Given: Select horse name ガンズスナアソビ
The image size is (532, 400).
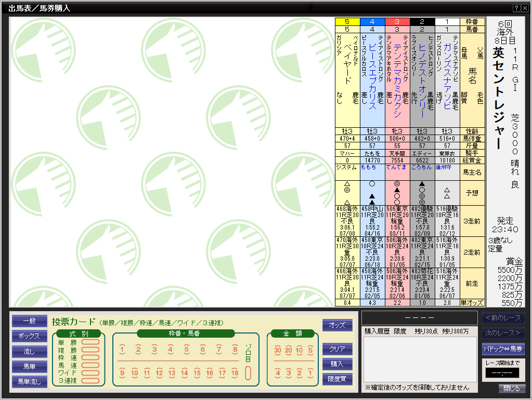Looking at the screenshot, I should (447, 76).
